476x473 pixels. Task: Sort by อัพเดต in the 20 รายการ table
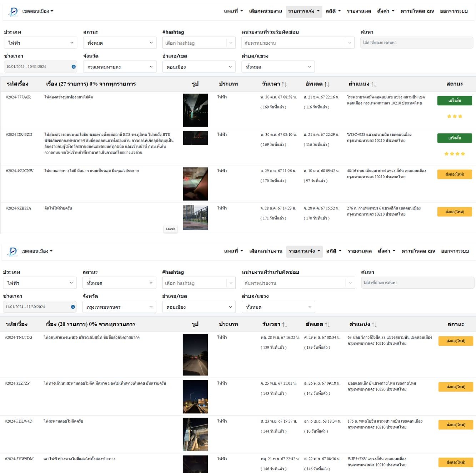(x=327, y=324)
